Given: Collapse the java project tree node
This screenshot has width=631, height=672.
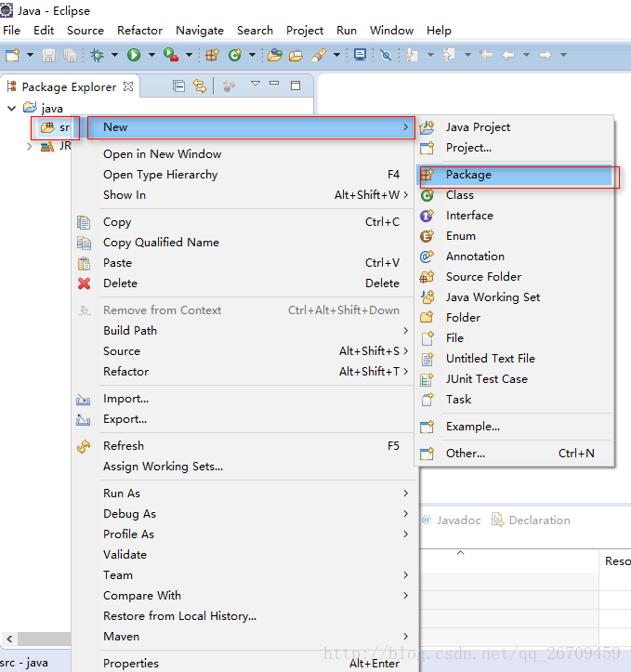Looking at the screenshot, I should (12, 108).
